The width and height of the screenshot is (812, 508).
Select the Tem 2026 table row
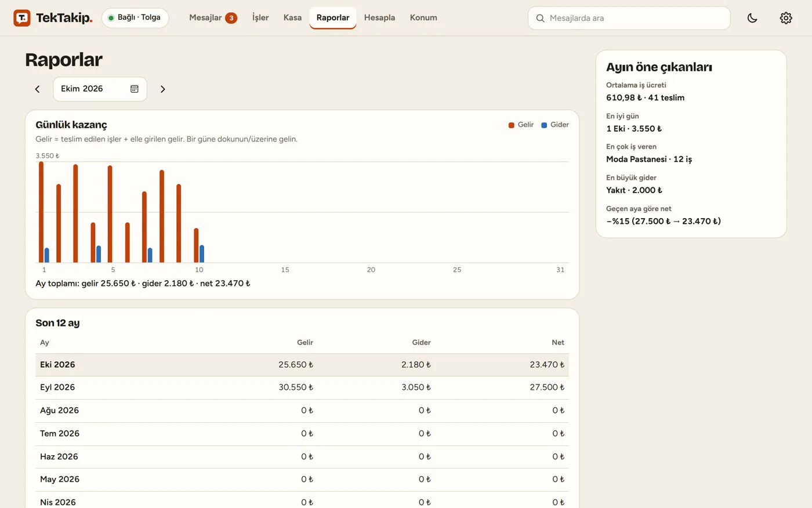click(x=302, y=434)
